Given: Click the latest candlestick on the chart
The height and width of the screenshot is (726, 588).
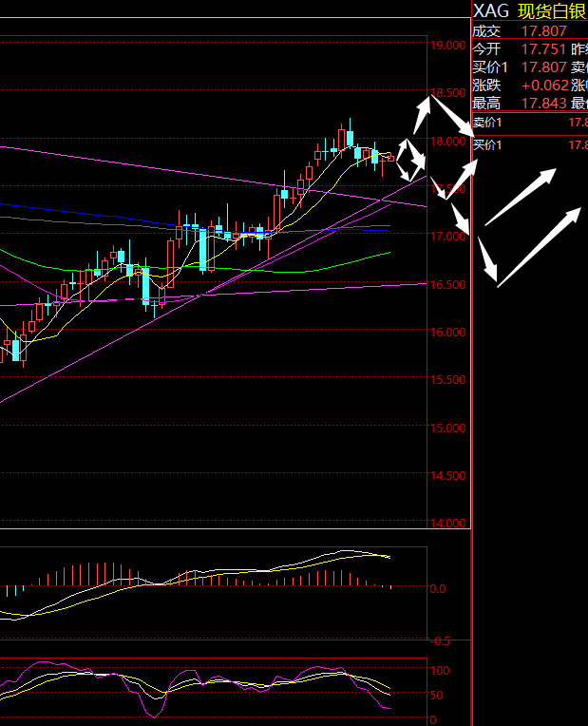Looking at the screenshot, I should pyautogui.click(x=390, y=159).
